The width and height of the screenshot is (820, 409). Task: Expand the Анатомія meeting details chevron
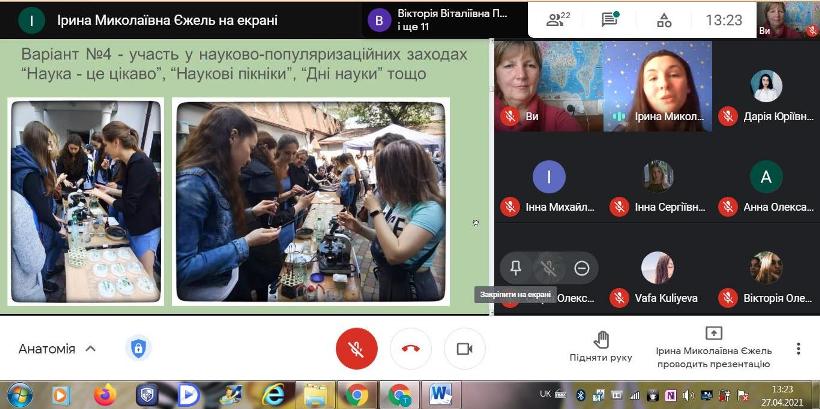pos(90,349)
